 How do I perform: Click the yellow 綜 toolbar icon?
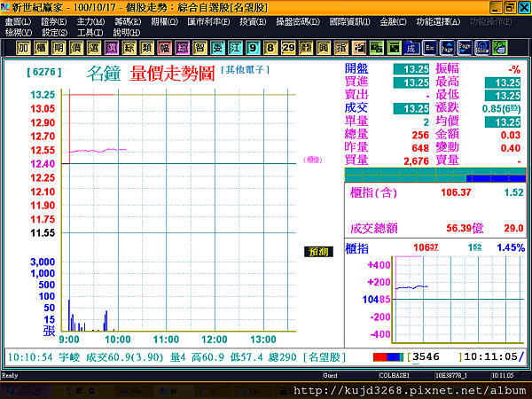point(129,48)
